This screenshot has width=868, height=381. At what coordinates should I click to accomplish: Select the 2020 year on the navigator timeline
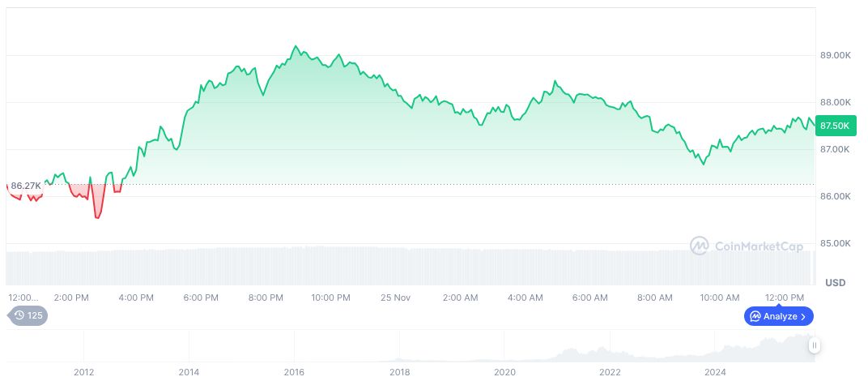(x=504, y=372)
